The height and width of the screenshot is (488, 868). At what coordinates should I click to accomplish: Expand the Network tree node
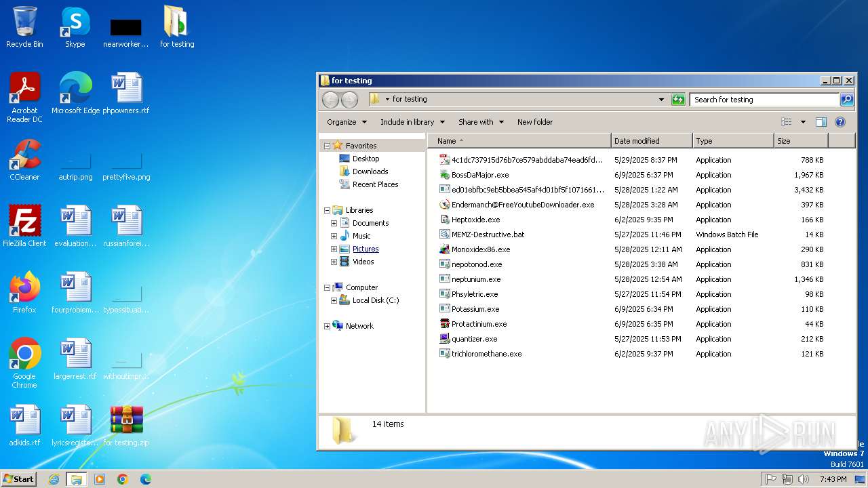[327, 326]
